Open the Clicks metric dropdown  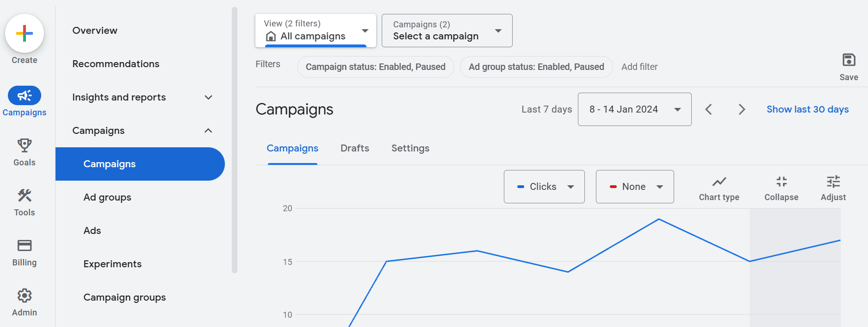[544, 187]
